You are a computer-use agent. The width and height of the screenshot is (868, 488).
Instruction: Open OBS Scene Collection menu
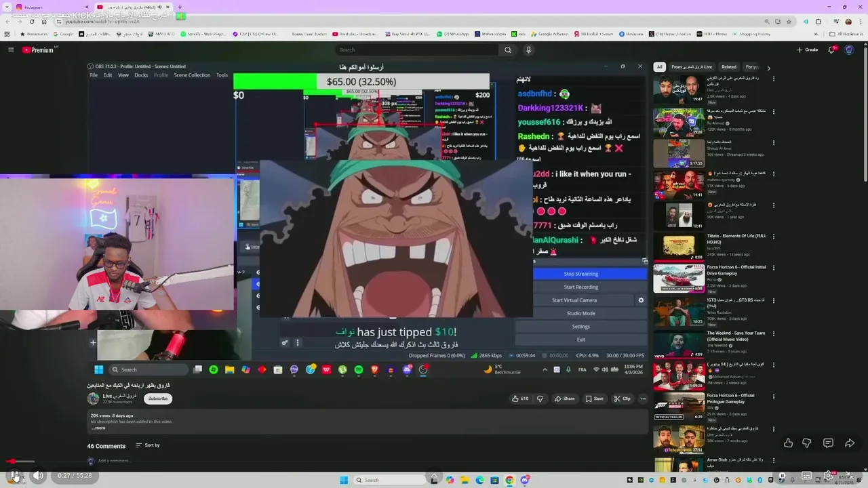coord(192,75)
